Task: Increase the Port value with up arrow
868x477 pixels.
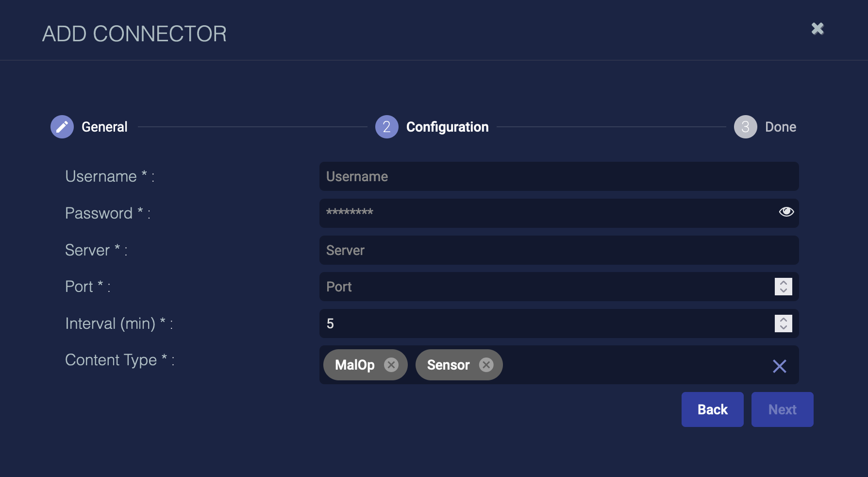Action: tap(784, 283)
